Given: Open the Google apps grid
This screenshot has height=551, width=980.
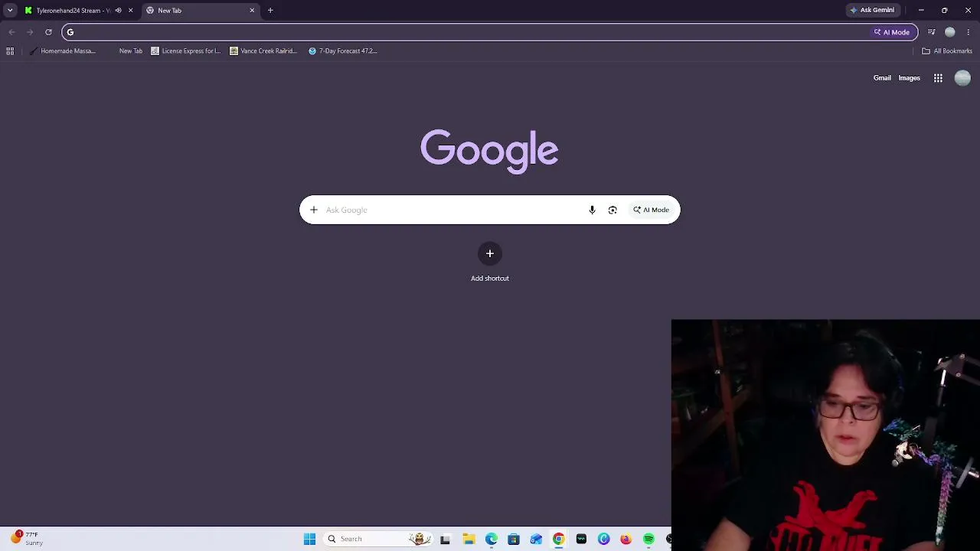Looking at the screenshot, I should [938, 78].
